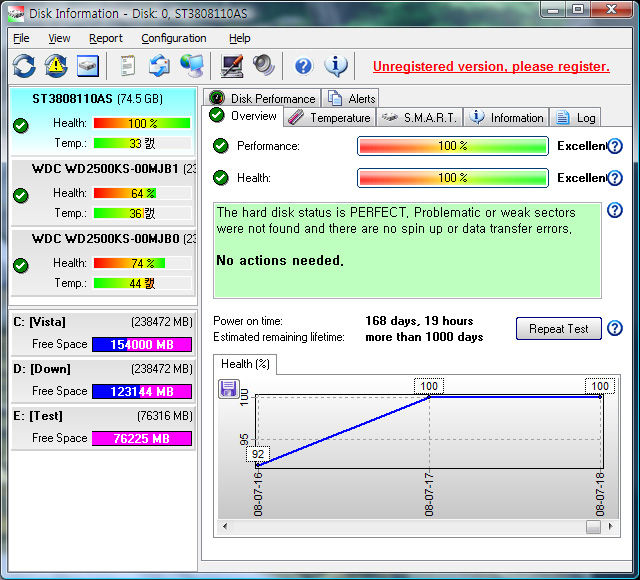Click the 92 data point label on chart
The height and width of the screenshot is (580, 640).
(x=258, y=454)
